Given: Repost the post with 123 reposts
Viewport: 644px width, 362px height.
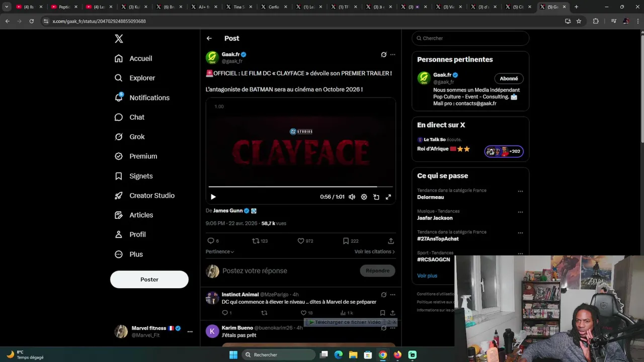Looking at the screenshot, I should click(260, 241).
